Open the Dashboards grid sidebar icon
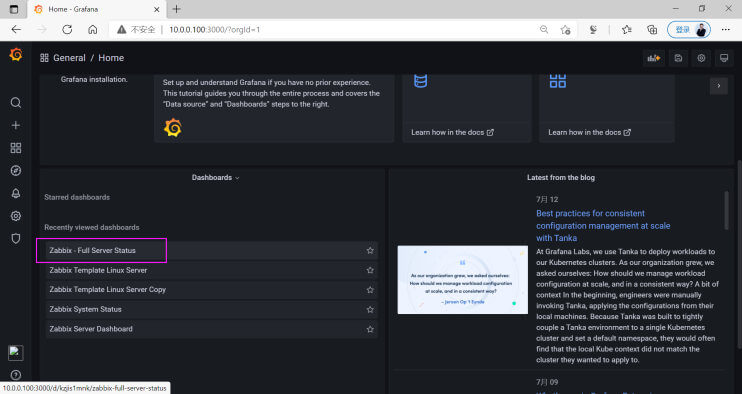The image size is (742, 394). click(16, 148)
